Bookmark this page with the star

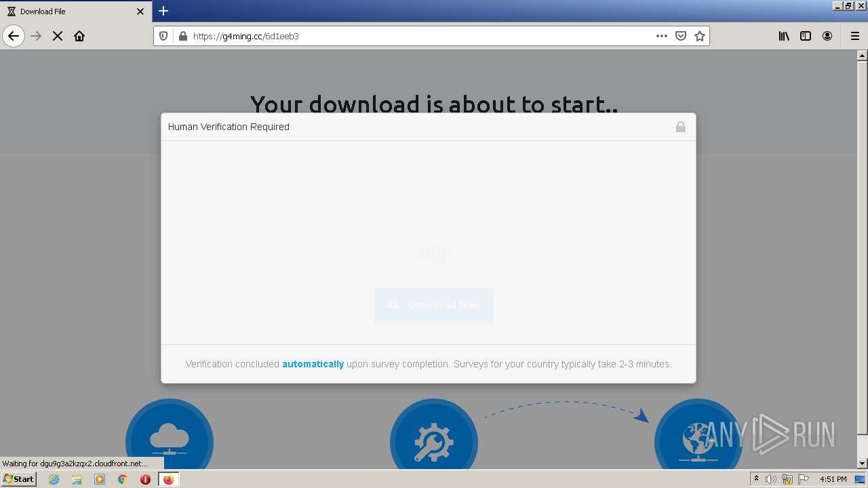click(x=700, y=36)
